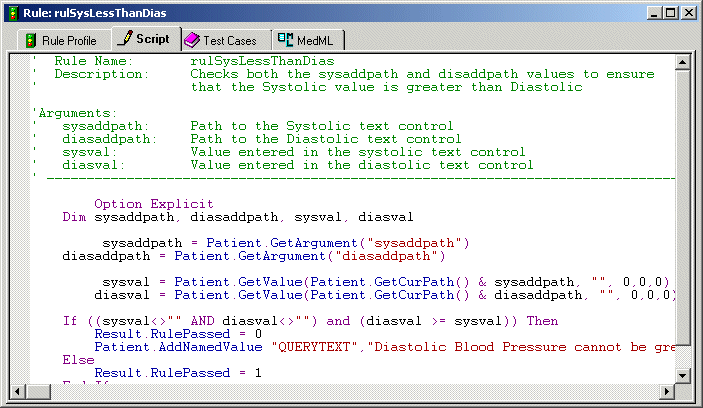Viewport: 703px width, 408px height.
Task: Click the "diasaddpath" string in GetArgument
Action: click(386, 256)
